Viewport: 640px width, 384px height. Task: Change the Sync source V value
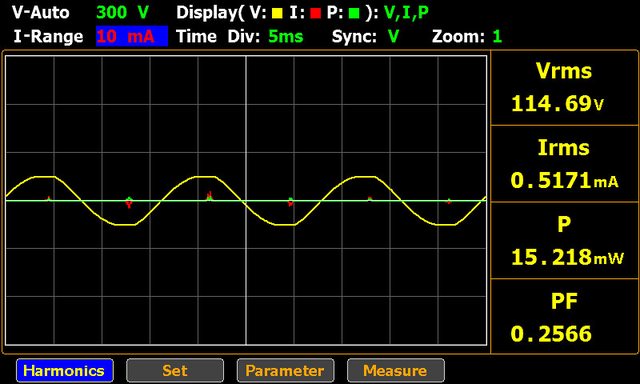pos(393,36)
